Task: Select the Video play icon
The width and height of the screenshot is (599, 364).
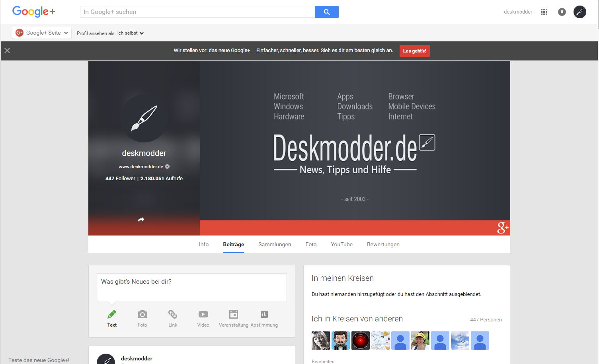Action: [203, 314]
